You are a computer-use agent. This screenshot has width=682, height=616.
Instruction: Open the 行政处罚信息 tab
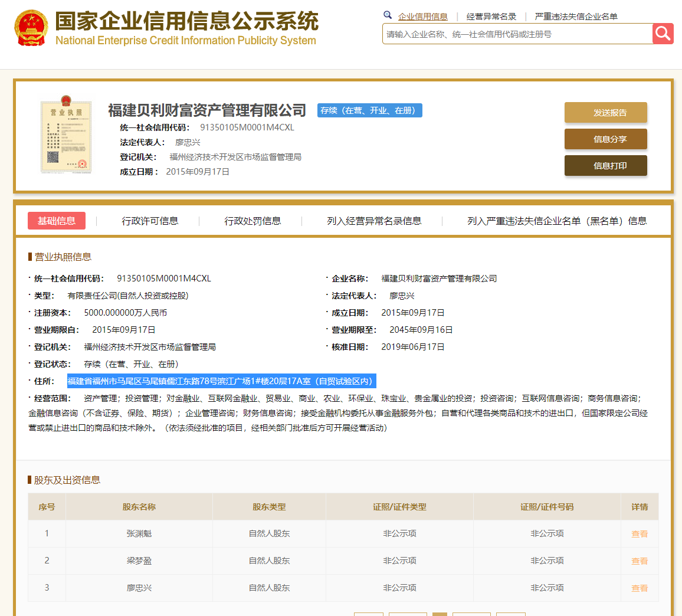253,221
